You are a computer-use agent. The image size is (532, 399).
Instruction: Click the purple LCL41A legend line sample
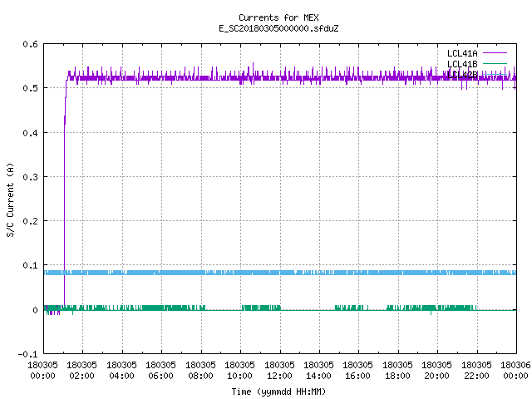[x=495, y=53]
